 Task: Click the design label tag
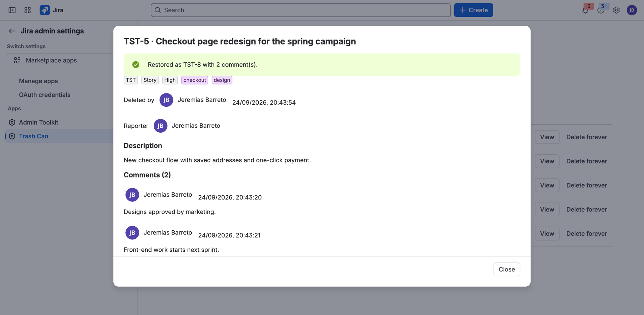[x=222, y=80]
